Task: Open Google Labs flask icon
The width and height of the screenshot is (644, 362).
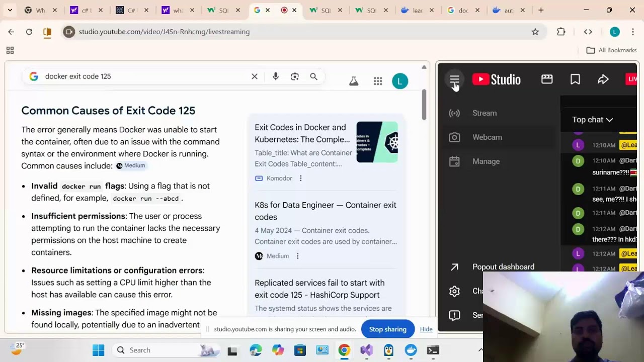Action: [x=354, y=81]
